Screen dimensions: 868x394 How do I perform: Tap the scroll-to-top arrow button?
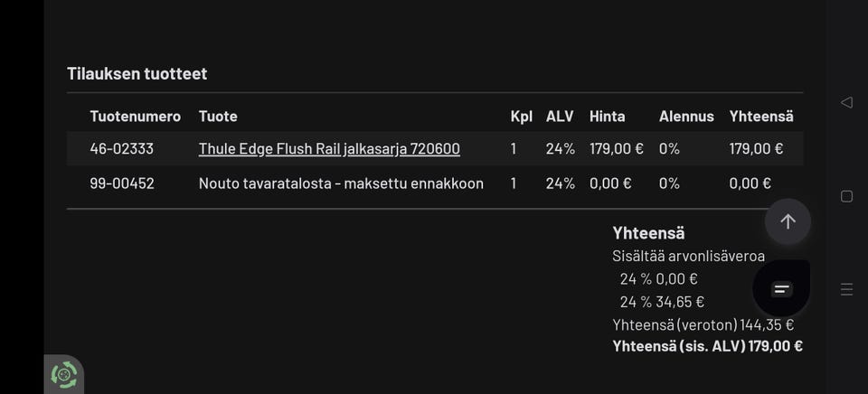(788, 221)
